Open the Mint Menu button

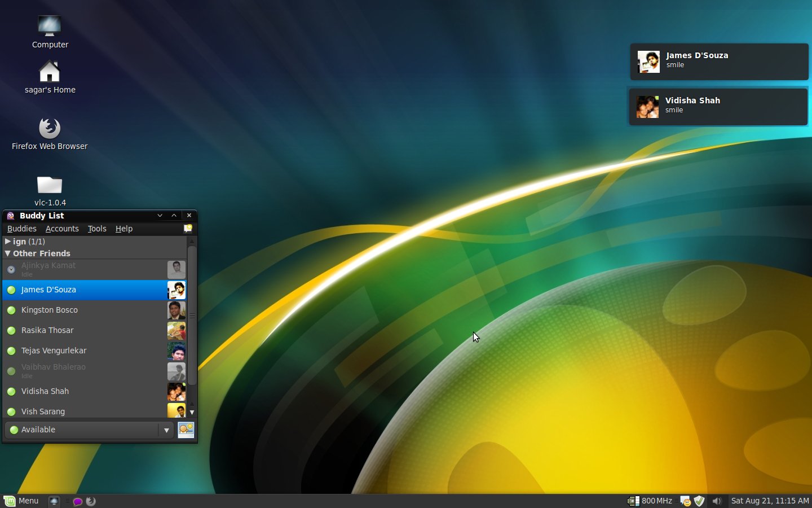pyautogui.click(x=21, y=501)
